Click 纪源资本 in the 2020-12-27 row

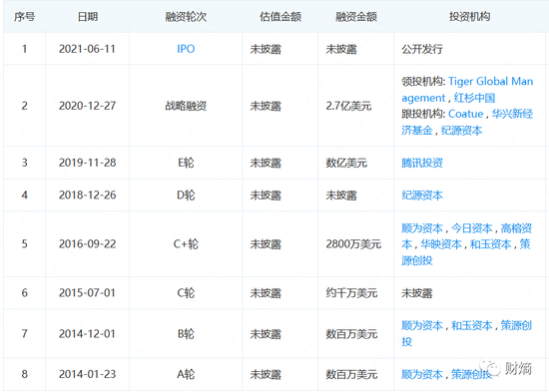coord(461,131)
